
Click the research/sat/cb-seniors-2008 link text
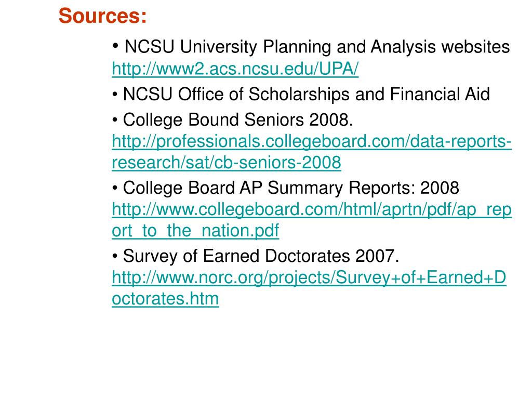[x=227, y=163]
